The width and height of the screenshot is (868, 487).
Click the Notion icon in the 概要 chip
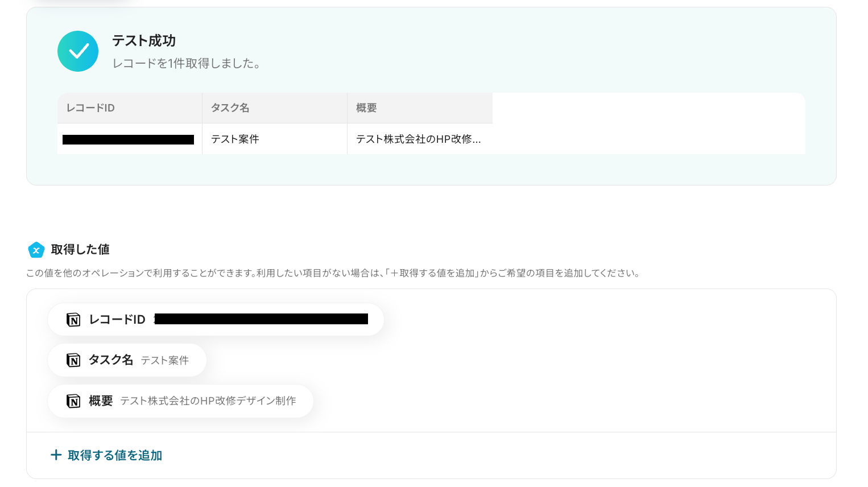coord(73,401)
